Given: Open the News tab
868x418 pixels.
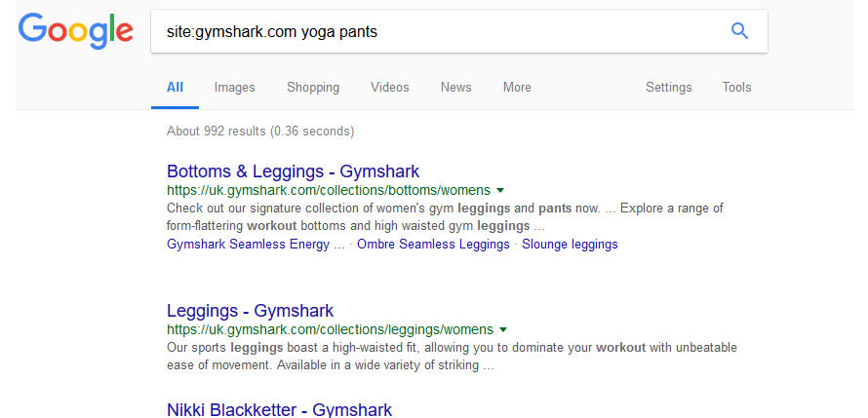Looking at the screenshot, I should (x=456, y=88).
